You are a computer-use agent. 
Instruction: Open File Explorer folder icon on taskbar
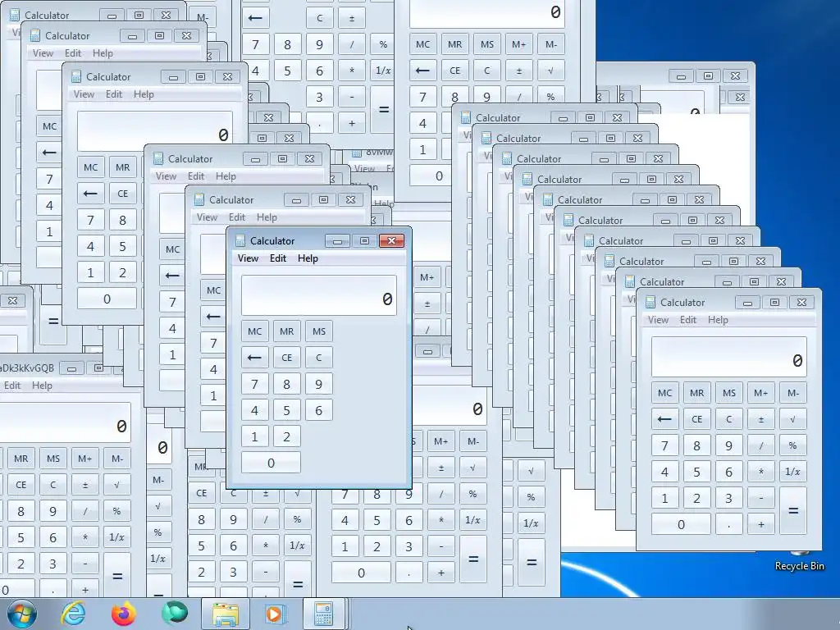226,614
